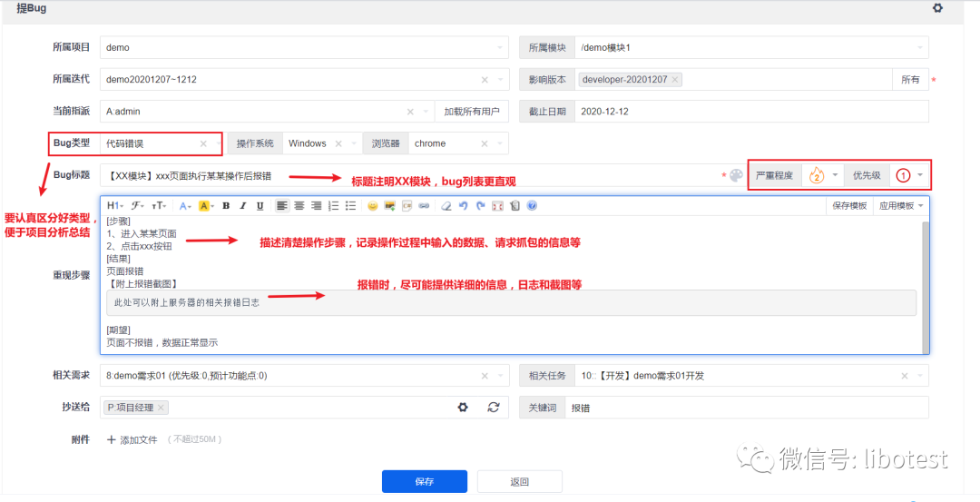This screenshot has width=980, height=502.
Task: Click the 保存模板 button
Action: (x=849, y=206)
